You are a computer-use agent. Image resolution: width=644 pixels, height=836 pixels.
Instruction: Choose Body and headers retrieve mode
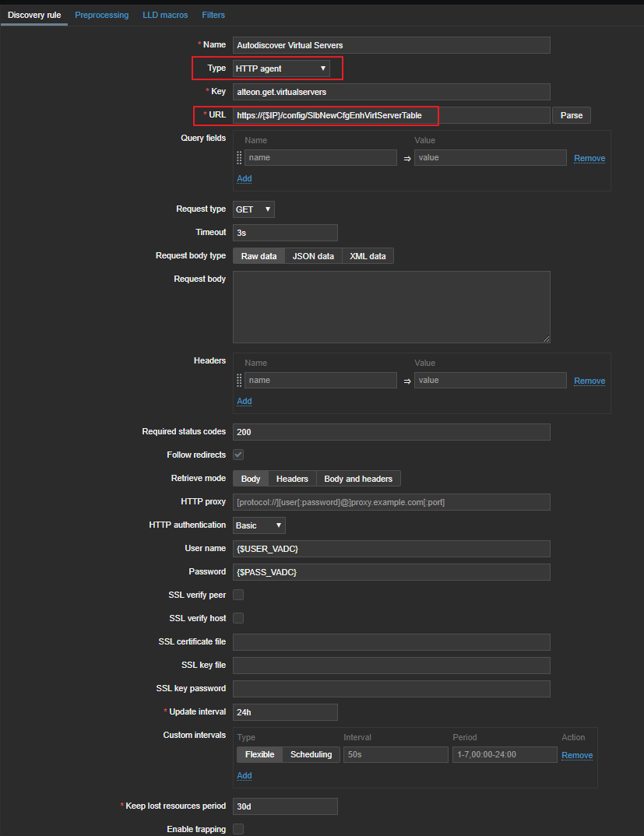[358, 479]
